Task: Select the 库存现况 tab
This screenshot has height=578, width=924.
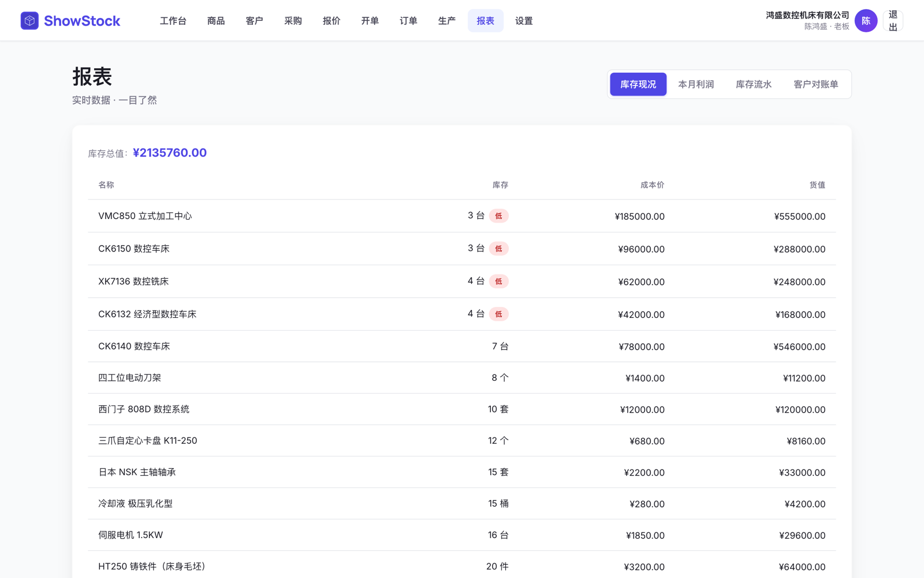Action: click(638, 84)
